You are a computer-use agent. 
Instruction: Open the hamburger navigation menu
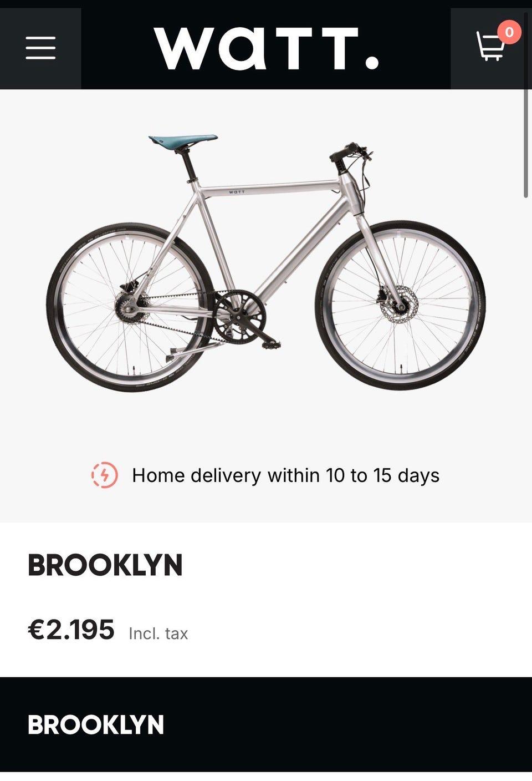pos(40,48)
